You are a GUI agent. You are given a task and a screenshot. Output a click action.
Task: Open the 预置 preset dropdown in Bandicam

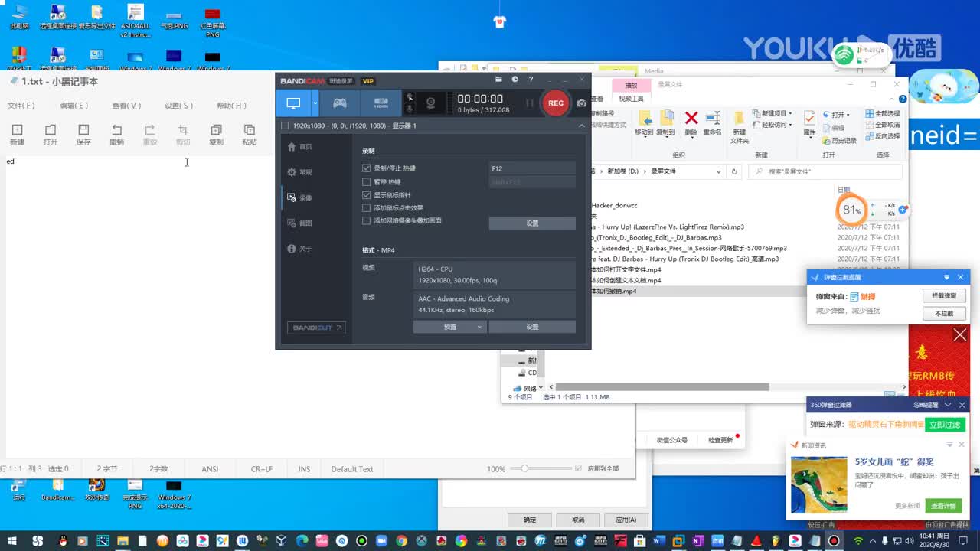tap(450, 328)
